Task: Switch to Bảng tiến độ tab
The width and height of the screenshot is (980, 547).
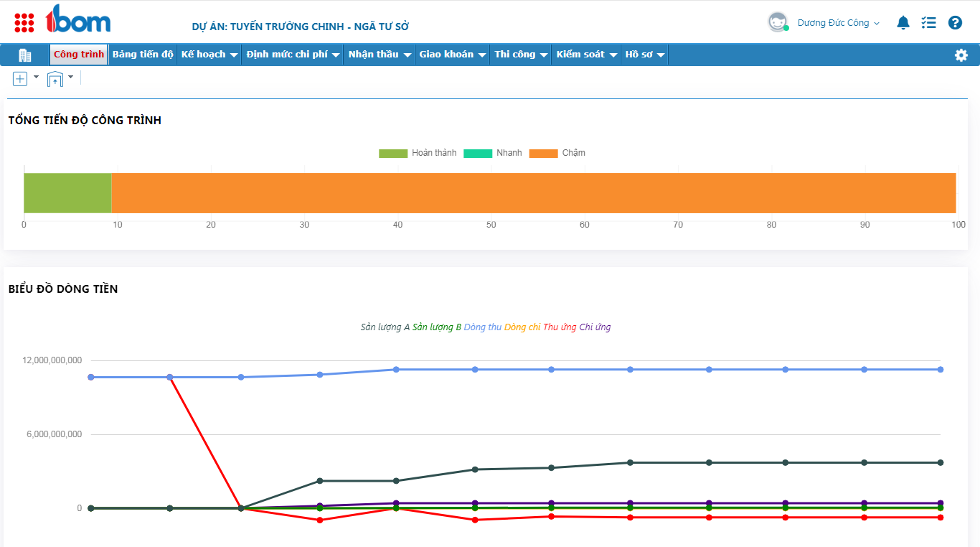Action: [143, 55]
